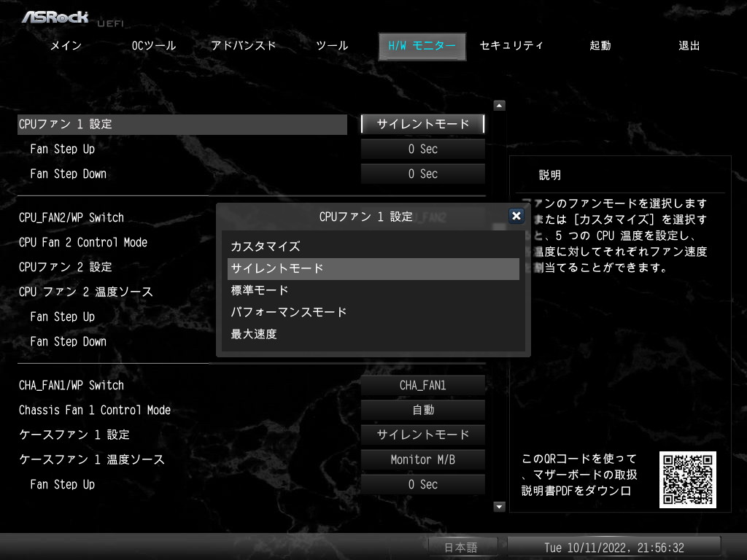Pick パフォーマンスモード option

(x=373, y=312)
